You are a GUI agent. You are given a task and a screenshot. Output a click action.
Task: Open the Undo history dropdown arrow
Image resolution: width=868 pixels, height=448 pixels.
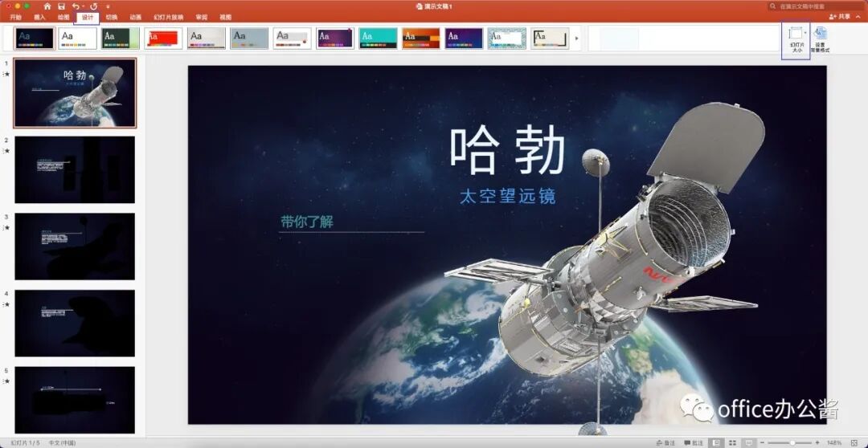pos(83,6)
